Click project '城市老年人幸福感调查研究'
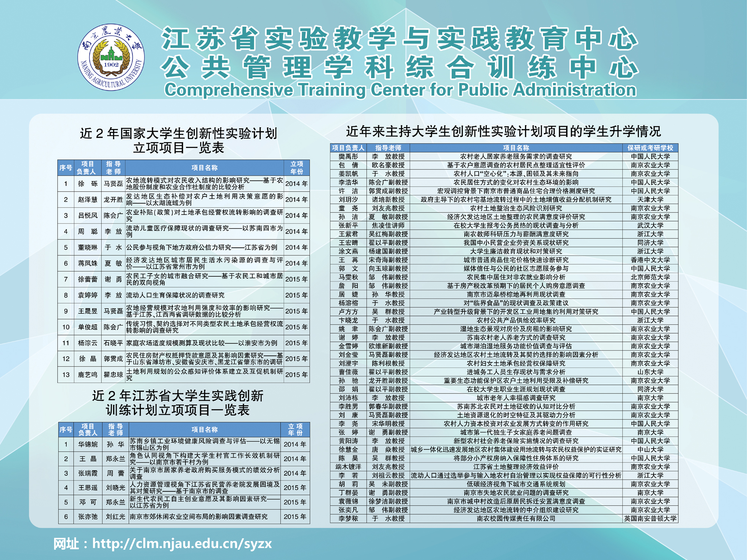 (516, 398)
